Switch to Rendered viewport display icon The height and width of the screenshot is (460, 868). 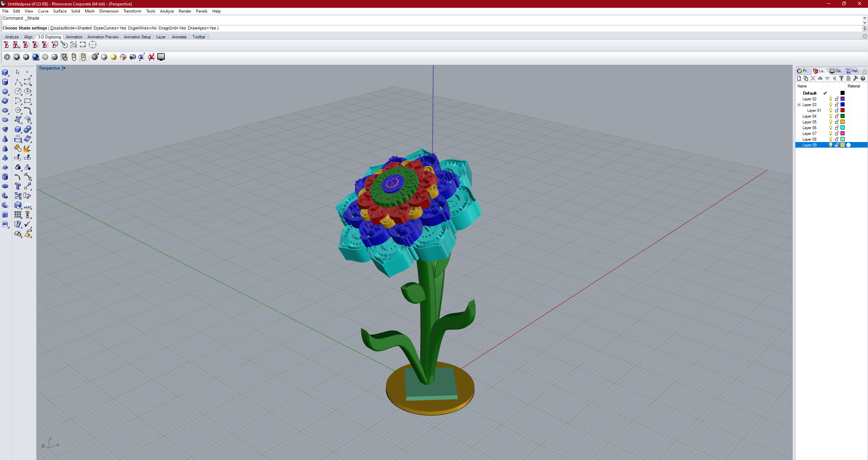pyautogui.click(x=36, y=57)
